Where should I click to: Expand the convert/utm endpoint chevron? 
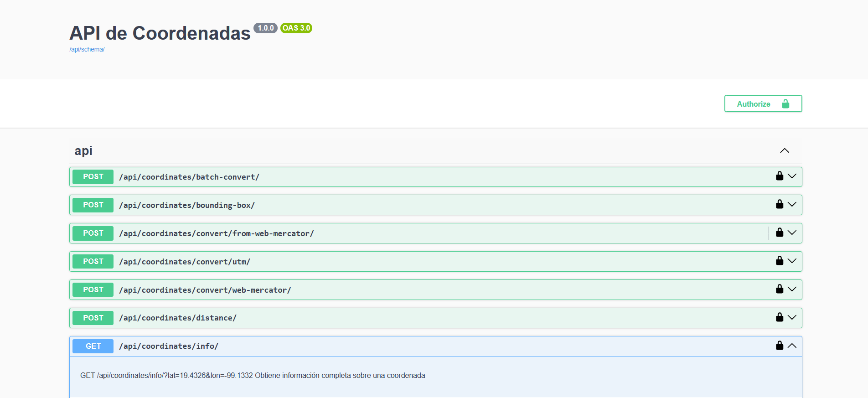pos(792,261)
